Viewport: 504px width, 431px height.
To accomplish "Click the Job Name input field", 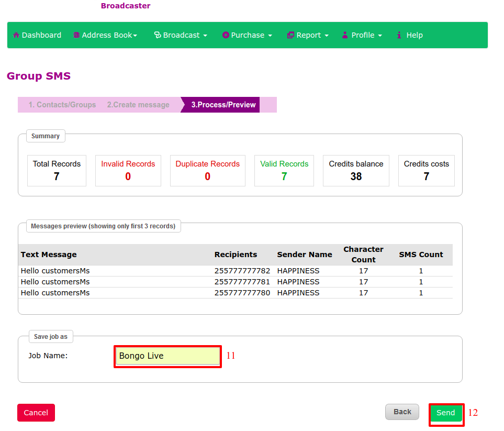I will [x=168, y=356].
